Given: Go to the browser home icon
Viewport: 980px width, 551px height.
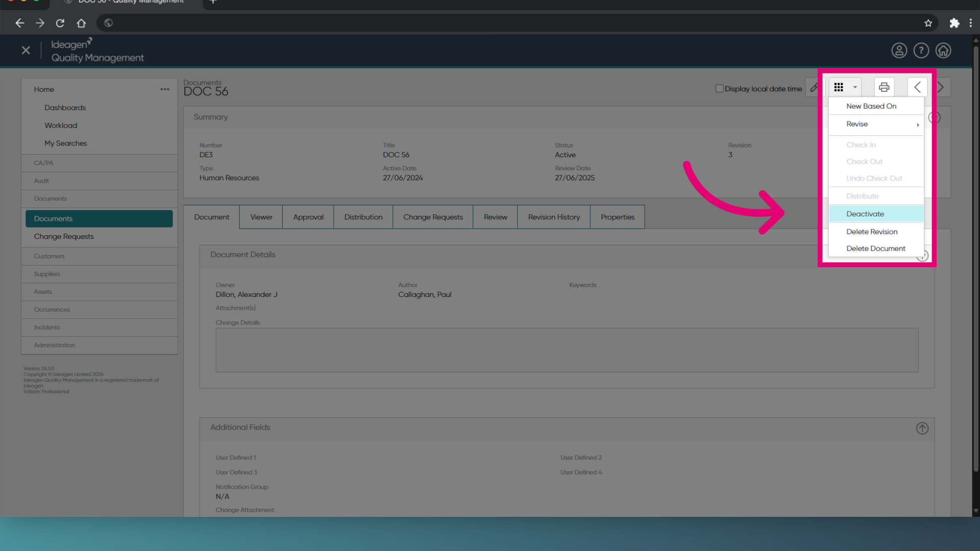Looking at the screenshot, I should pyautogui.click(x=81, y=23).
